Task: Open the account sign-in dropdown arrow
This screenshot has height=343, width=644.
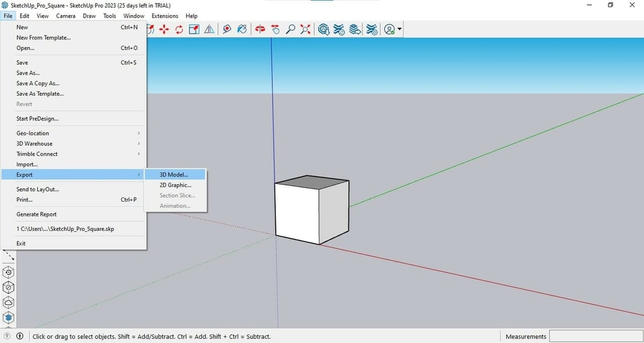Action: coord(399,30)
